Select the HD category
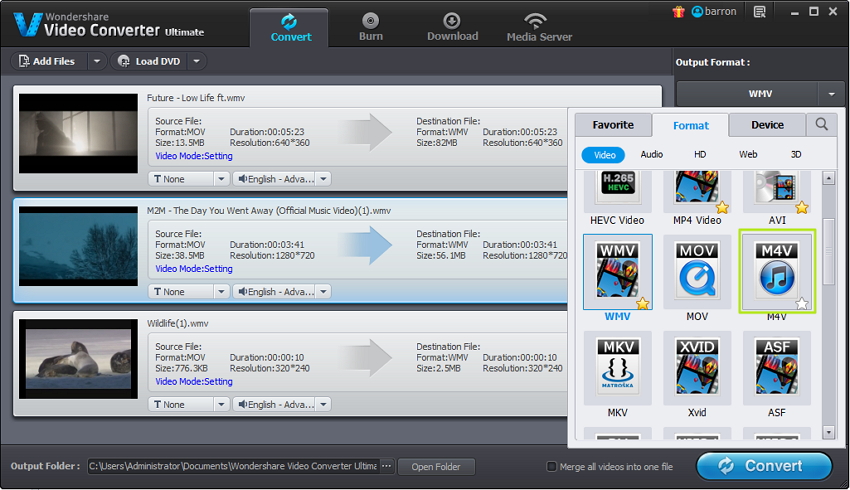The image size is (850, 490). 700,154
